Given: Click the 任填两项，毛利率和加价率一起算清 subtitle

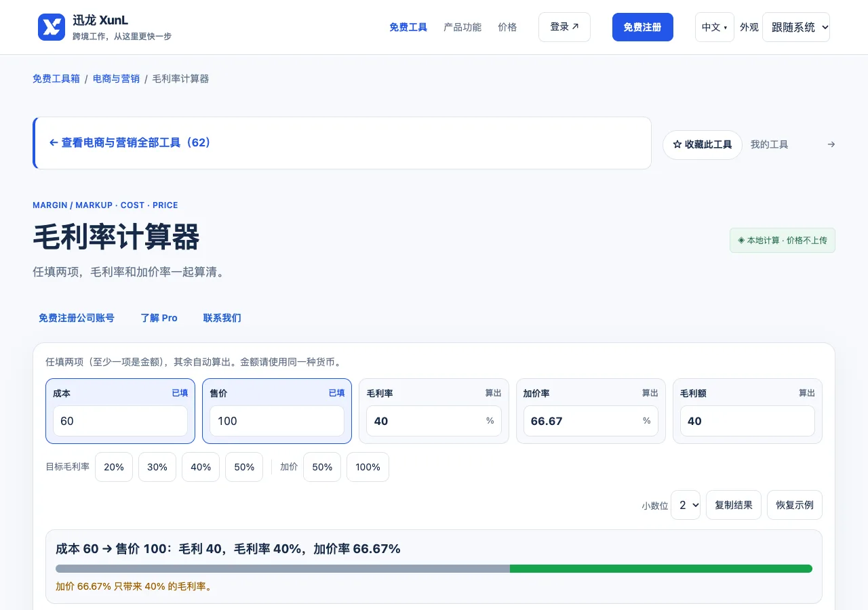Looking at the screenshot, I should 129,272.
